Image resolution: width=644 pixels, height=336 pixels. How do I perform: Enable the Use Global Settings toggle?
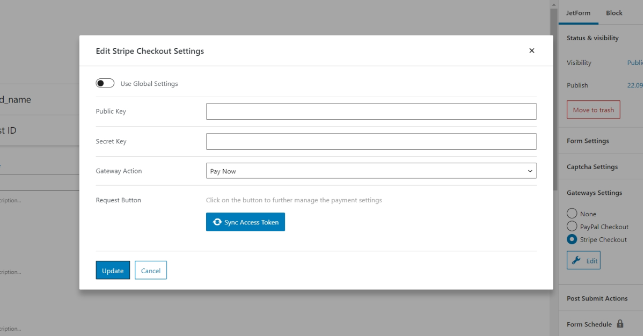(x=105, y=83)
